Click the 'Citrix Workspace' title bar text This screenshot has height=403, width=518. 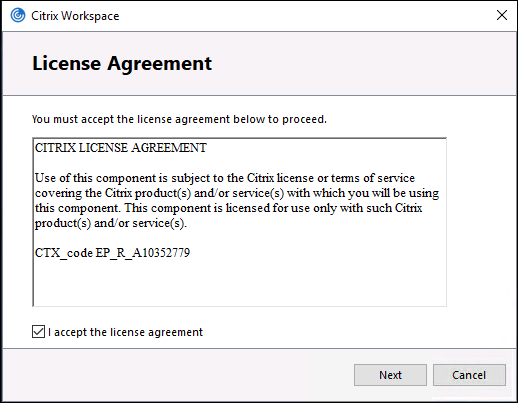(x=75, y=16)
